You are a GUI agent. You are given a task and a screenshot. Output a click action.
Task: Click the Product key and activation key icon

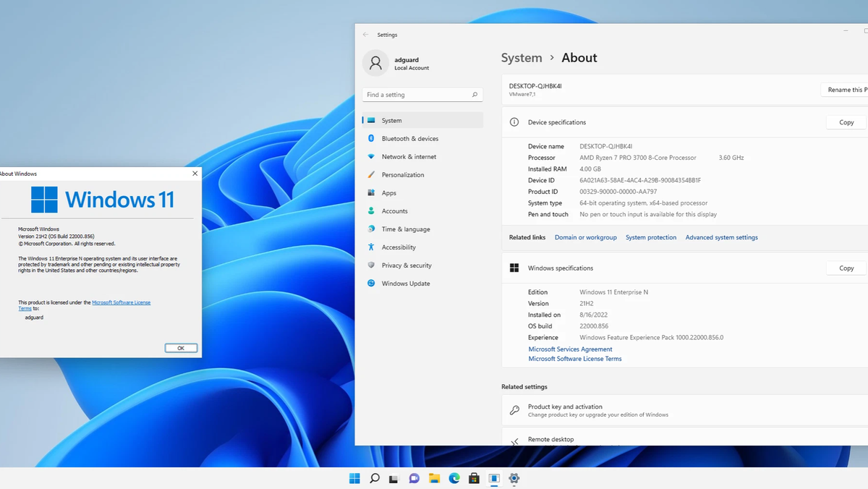(x=514, y=410)
